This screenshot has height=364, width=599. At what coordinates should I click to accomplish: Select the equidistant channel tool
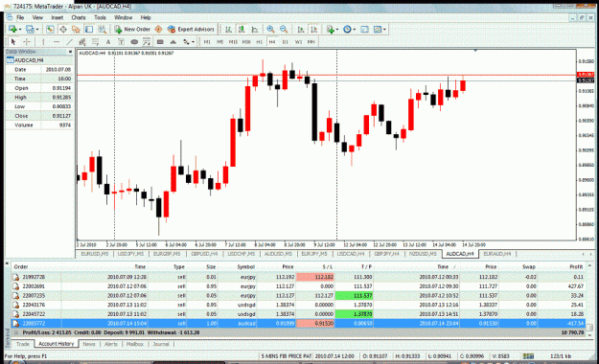(x=82, y=41)
